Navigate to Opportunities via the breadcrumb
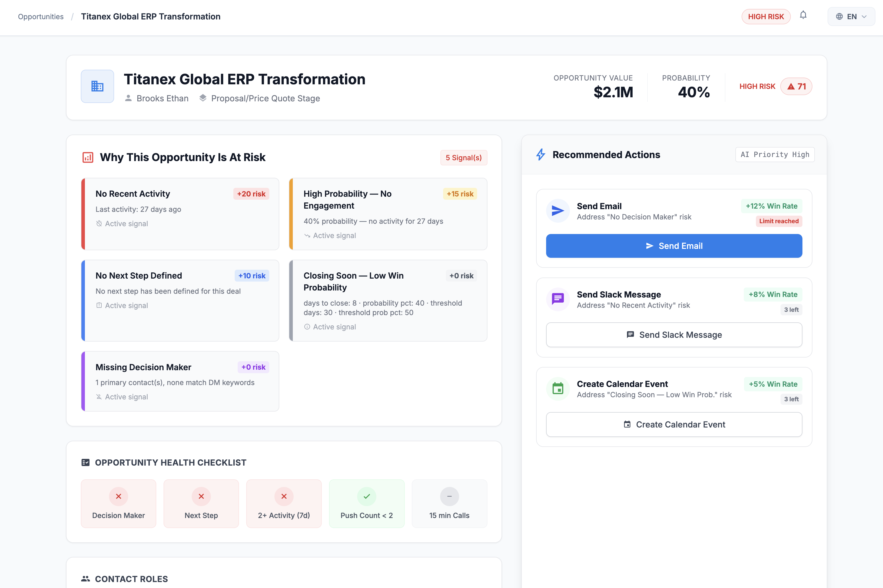The image size is (883, 588). click(x=41, y=16)
